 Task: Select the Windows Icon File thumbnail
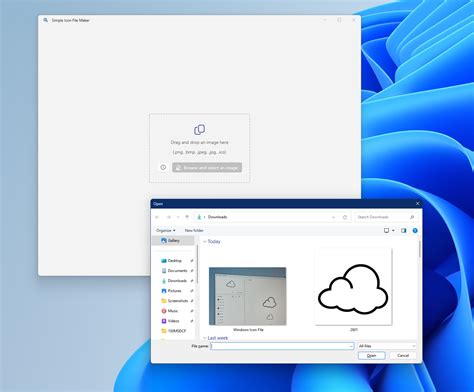pos(248,296)
